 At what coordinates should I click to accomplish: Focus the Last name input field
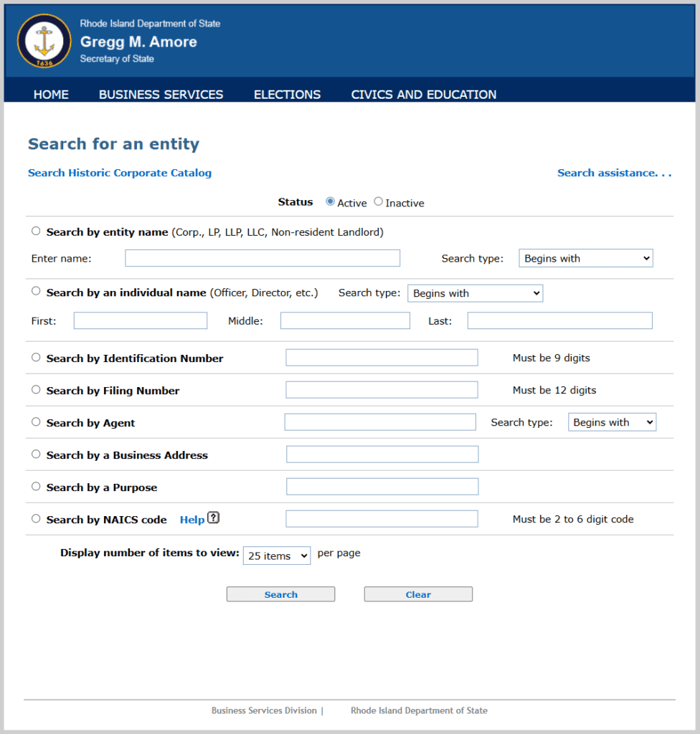559,320
